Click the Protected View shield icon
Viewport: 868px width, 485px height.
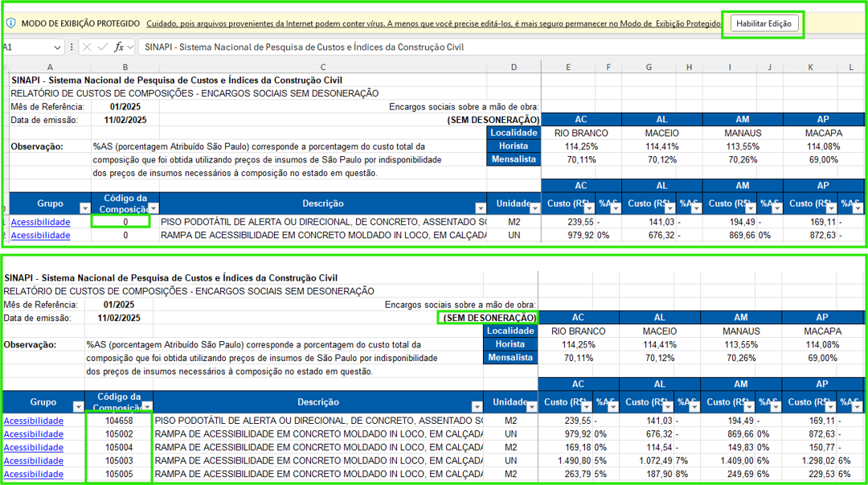tap(10, 23)
